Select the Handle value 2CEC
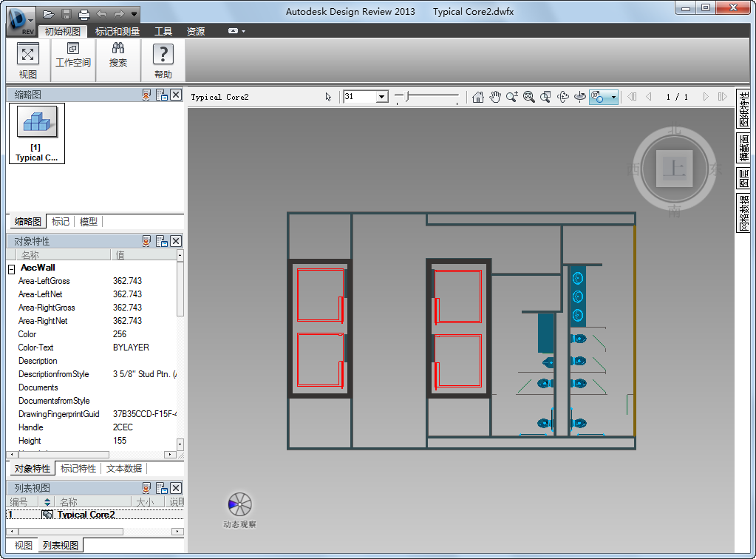756x559 pixels. pos(123,427)
